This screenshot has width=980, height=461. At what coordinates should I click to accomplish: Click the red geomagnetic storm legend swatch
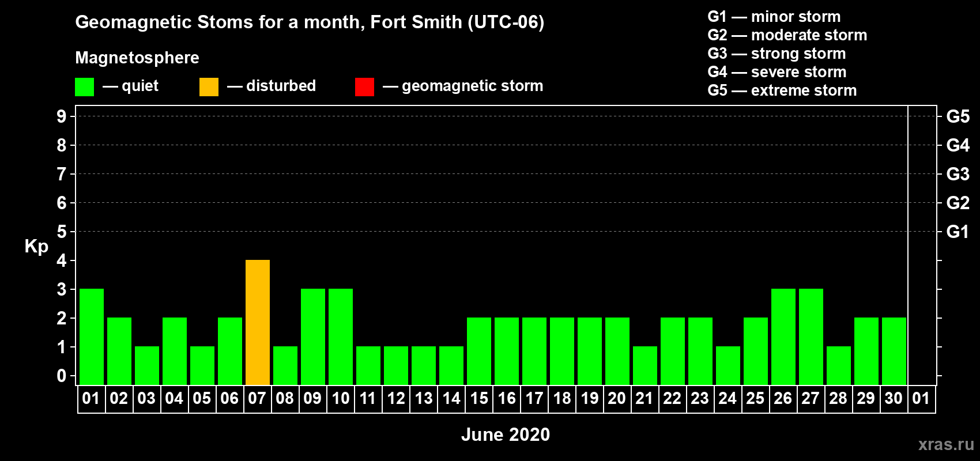[x=364, y=87]
